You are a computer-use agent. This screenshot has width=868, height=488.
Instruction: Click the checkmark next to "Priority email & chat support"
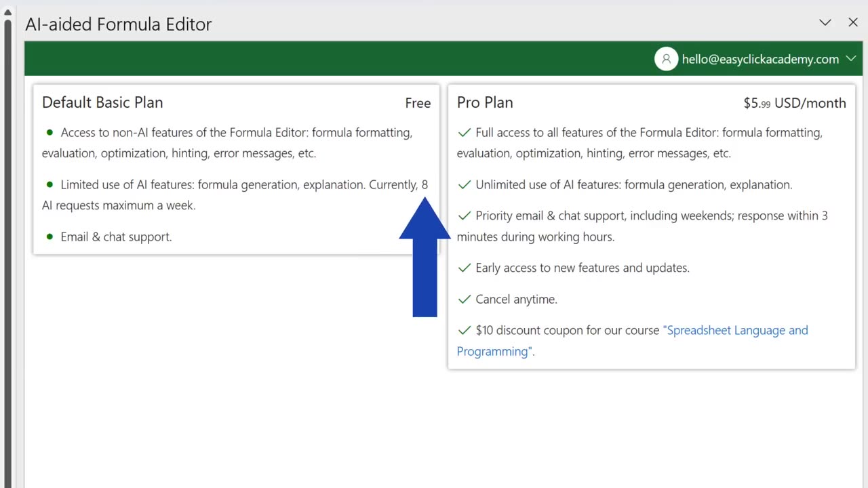pos(465,216)
